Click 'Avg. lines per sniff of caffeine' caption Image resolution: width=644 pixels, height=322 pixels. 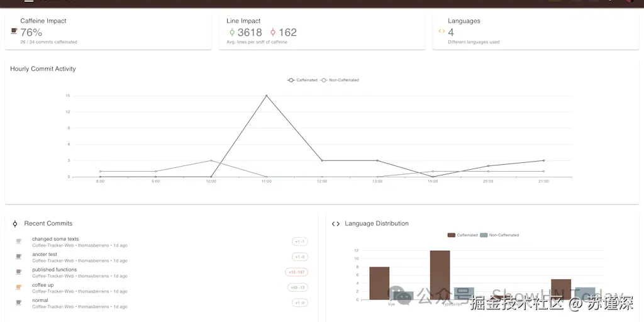[x=257, y=42]
